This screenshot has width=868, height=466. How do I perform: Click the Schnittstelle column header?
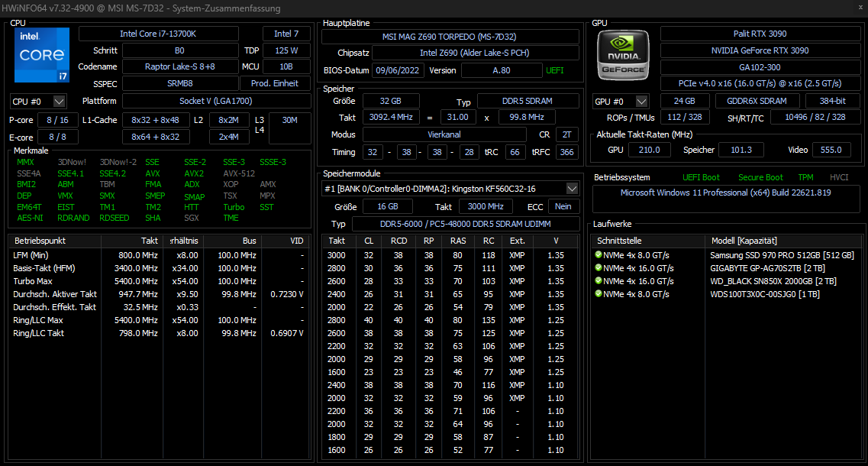tap(647, 241)
